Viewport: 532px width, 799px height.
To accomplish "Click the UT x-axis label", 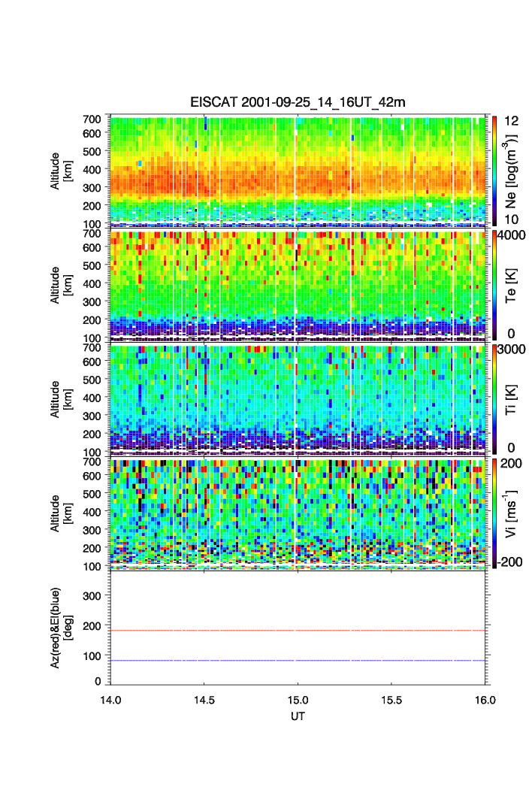I will click(298, 716).
